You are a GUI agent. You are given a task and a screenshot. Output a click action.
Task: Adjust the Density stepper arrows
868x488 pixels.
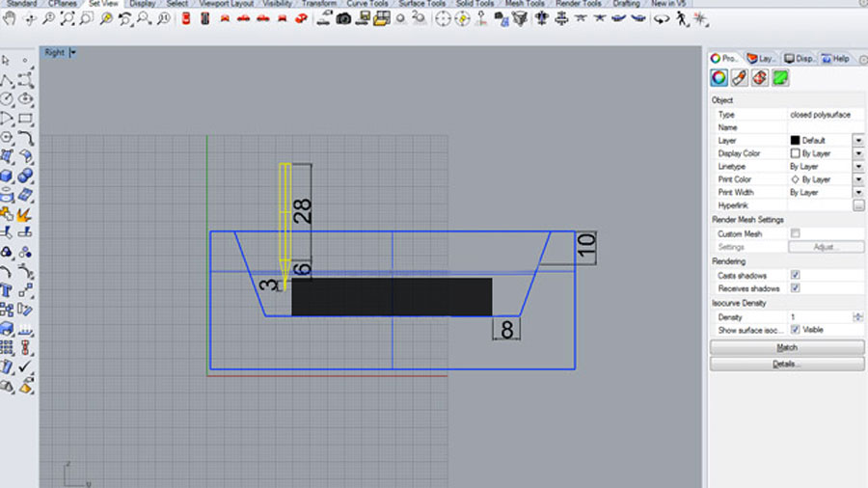[858, 317]
